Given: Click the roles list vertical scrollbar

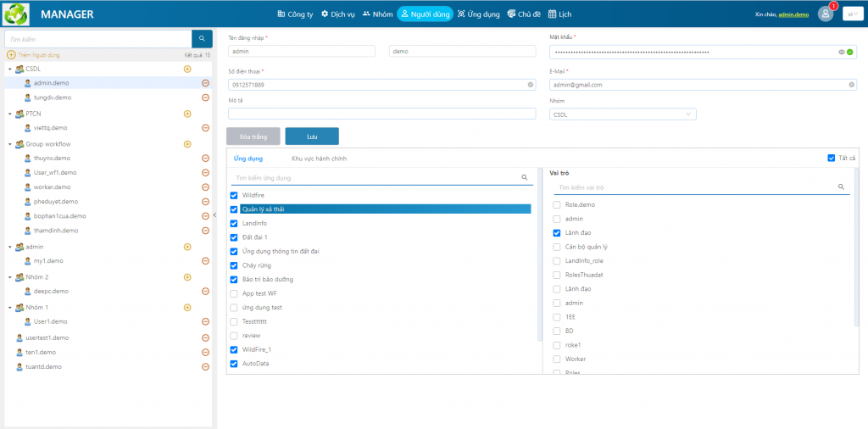Looking at the screenshot, I should tap(855, 246).
